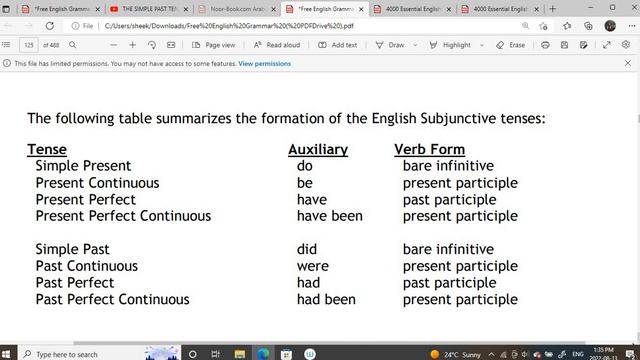640x360 pixels.
Task: Open the table of contents sidebar
Action: click(x=6, y=45)
